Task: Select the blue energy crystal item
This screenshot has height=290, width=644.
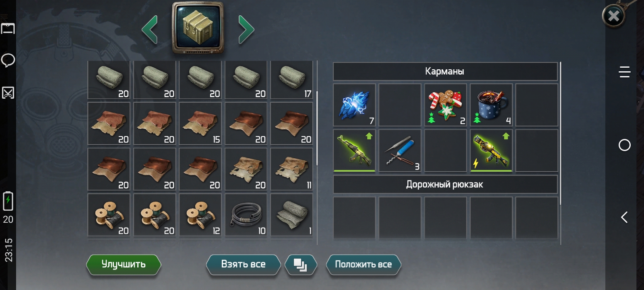Action: (x=354, y=105)
